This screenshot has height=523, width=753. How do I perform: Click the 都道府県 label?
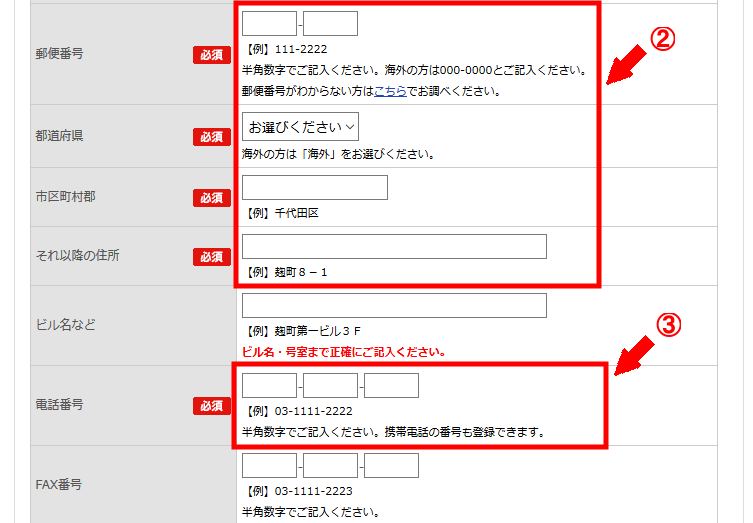[60, 136]
